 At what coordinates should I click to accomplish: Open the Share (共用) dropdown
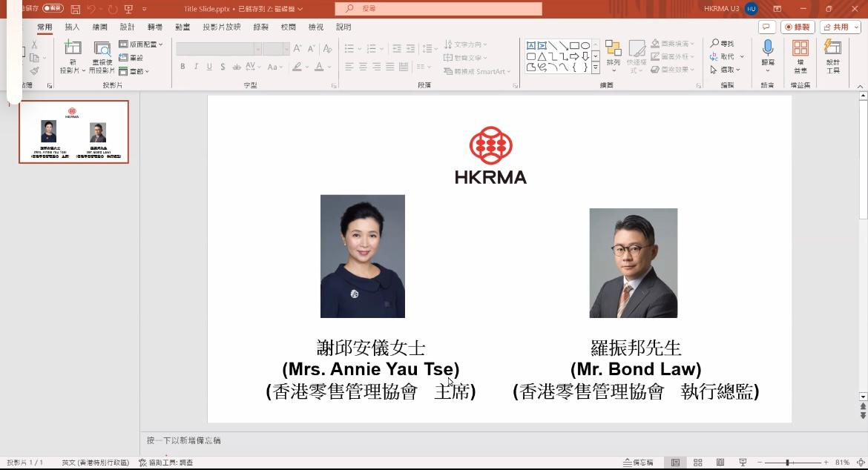coord(840,27)
